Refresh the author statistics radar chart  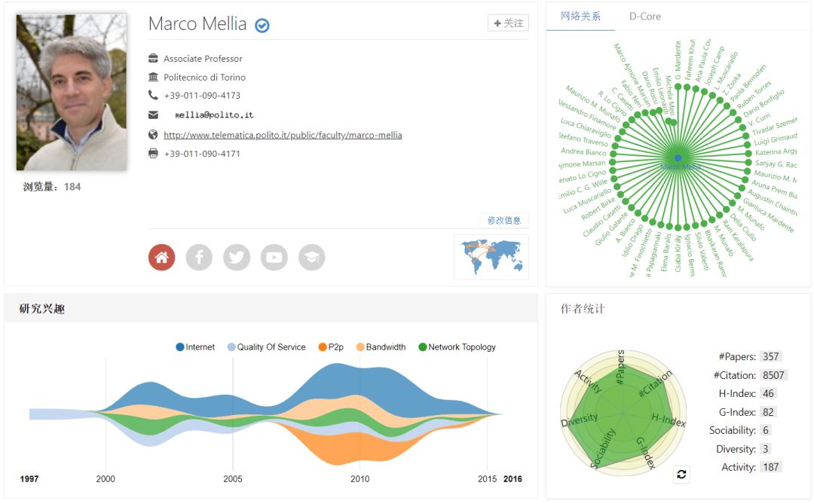tap(681, 475)
